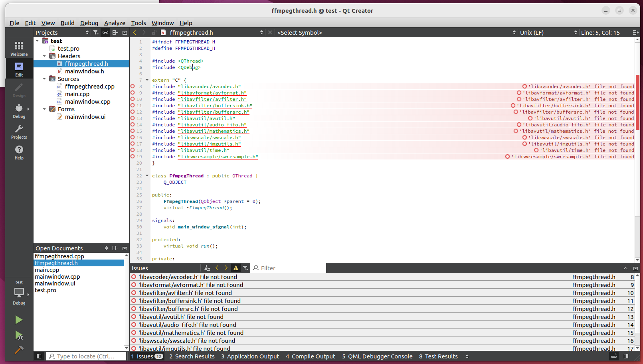Go back in editor navigation history

[x=135, y=32]
